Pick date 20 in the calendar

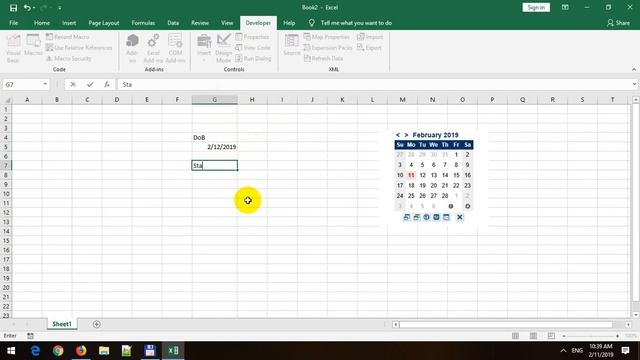click(433, 185)
